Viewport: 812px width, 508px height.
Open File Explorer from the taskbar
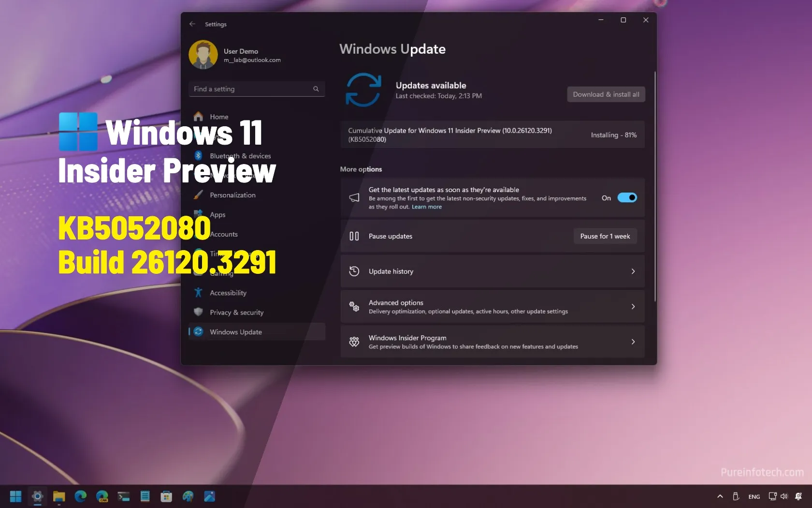pyautogui.click(x=59, y=496)
